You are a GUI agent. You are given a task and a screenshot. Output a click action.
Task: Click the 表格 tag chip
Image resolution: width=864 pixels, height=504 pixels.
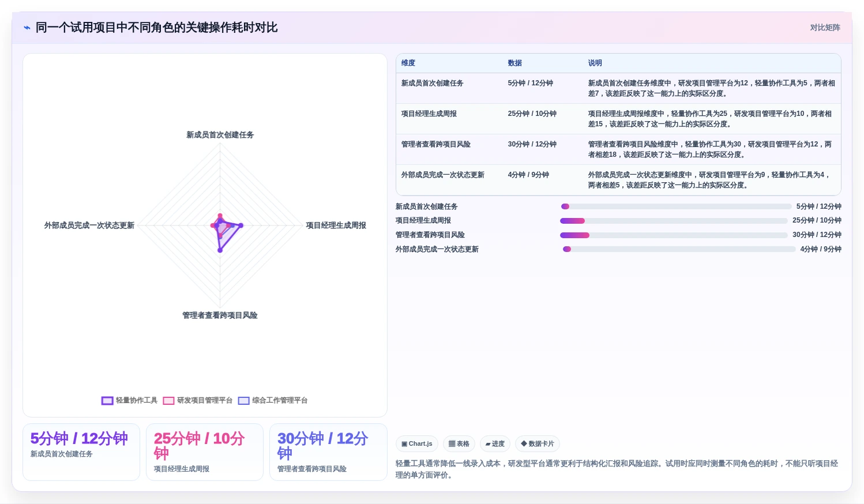pyautogui.click(x=459, y=443)
